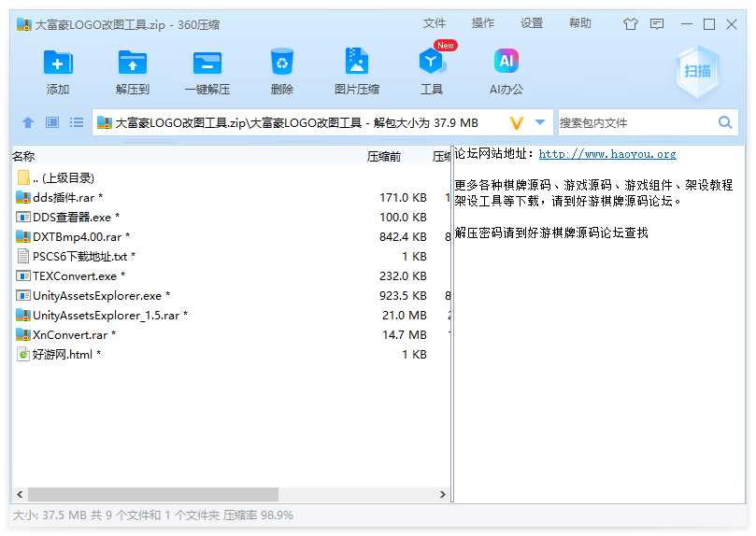This screenshot has width=756, height=536.
Task: Click the TEXConvert.exe file icon
Action: pyautogui.click(x=23, y=276)
